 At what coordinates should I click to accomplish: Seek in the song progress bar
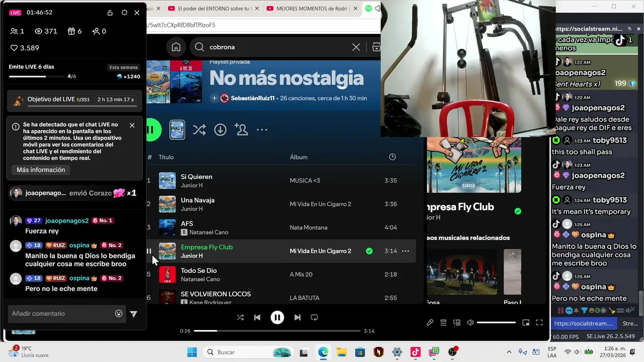(x=277, y=331)
